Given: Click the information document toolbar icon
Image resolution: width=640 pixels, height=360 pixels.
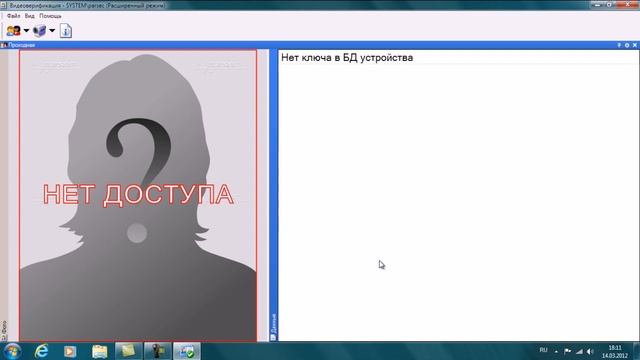Looking at the screenshot, I should (66, 31).
